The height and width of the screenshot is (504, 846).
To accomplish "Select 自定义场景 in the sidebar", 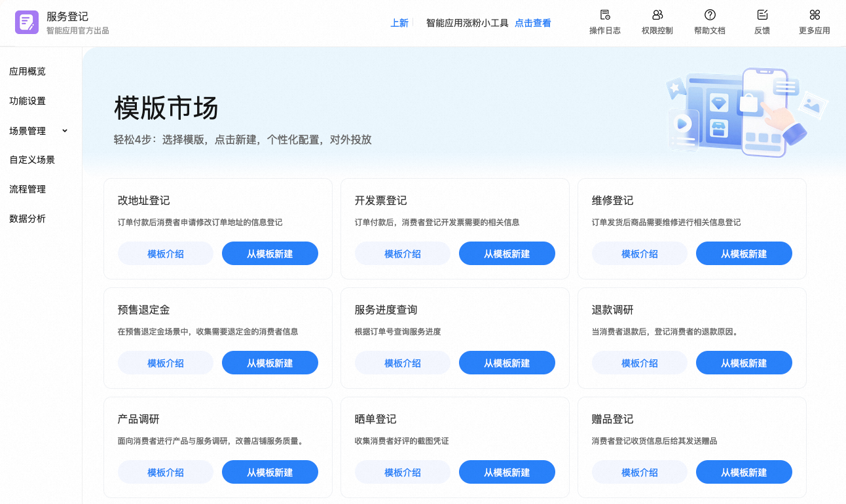I will click(32, 160).
